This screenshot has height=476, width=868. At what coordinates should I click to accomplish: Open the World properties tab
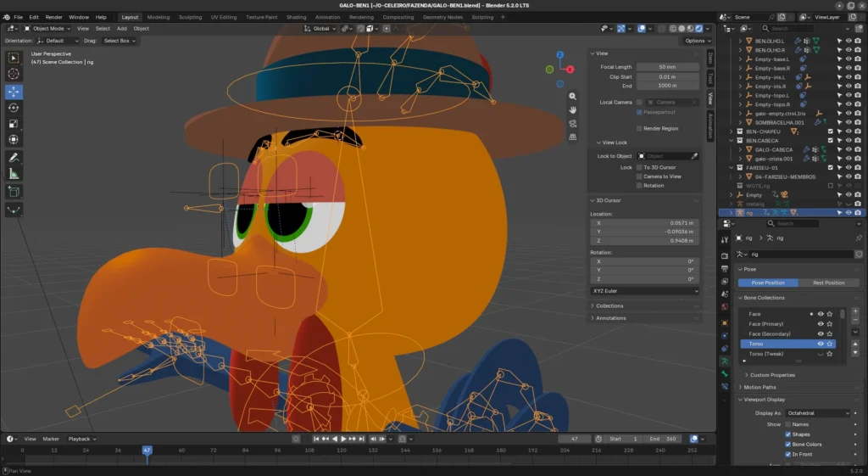pos(725,306)
